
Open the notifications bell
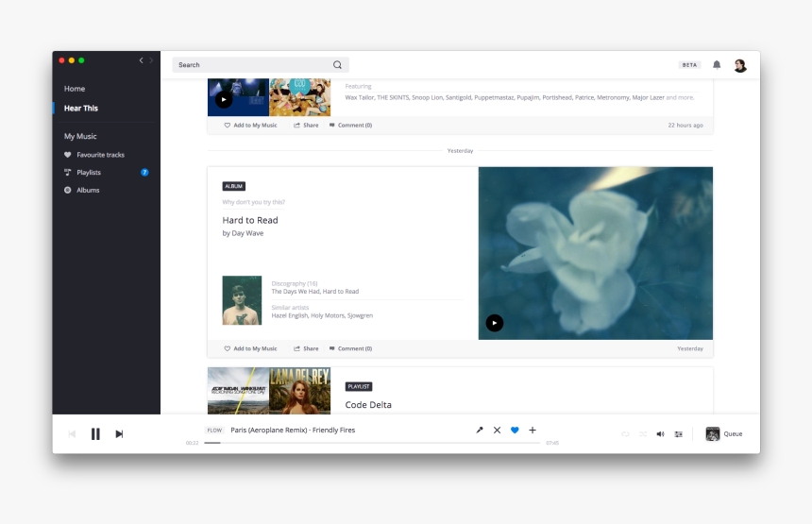click(x=717, y=65)
